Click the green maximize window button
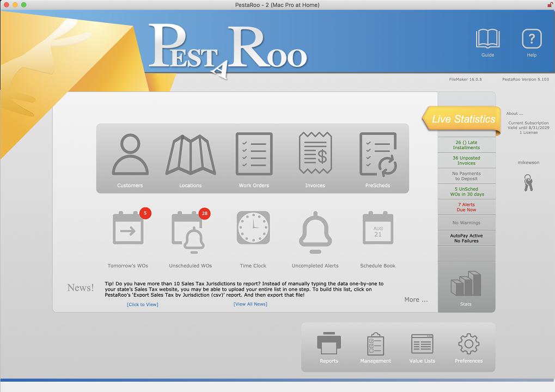 tap(24, 4)
